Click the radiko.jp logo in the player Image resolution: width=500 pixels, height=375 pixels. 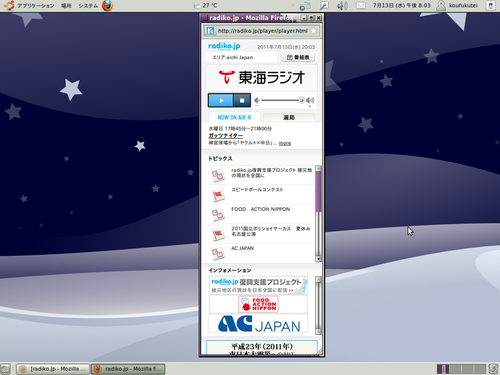[224, 46]
